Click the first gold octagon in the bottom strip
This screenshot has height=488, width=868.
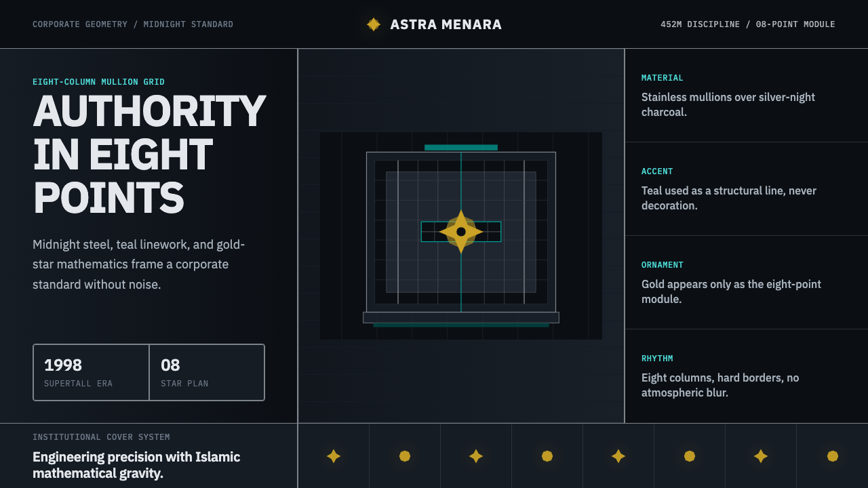[x=405, y=456]
